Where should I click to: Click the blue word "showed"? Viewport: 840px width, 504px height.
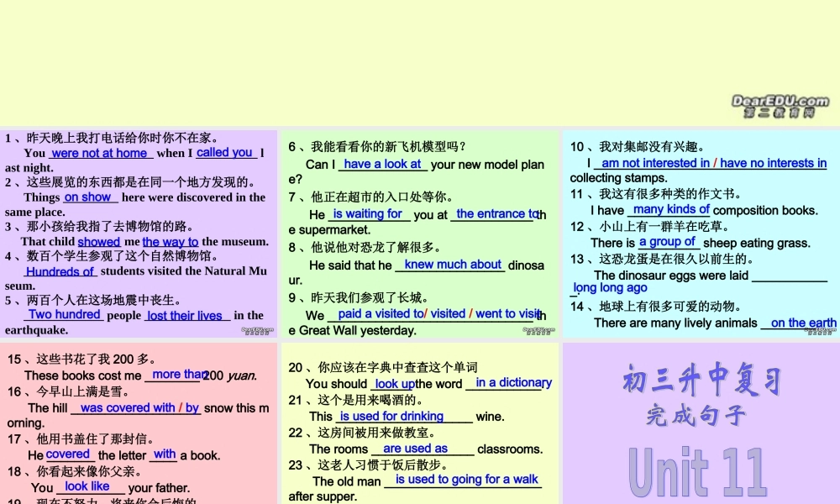98,242
